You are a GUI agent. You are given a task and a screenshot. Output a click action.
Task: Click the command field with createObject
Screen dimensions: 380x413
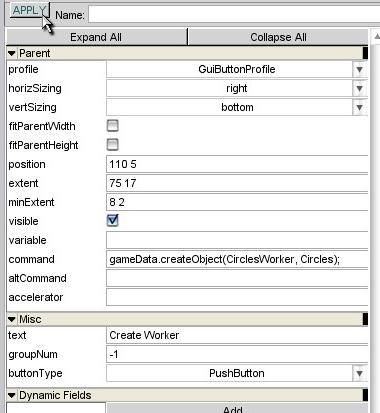click(237, 259)
